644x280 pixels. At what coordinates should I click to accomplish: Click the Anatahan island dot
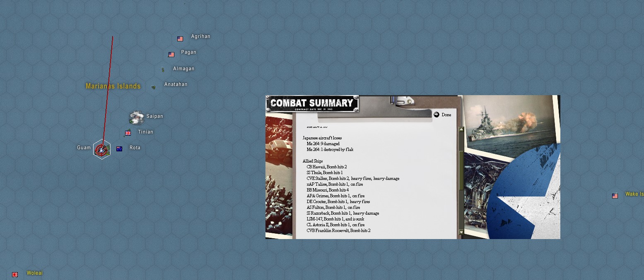[x=154, y=87]
